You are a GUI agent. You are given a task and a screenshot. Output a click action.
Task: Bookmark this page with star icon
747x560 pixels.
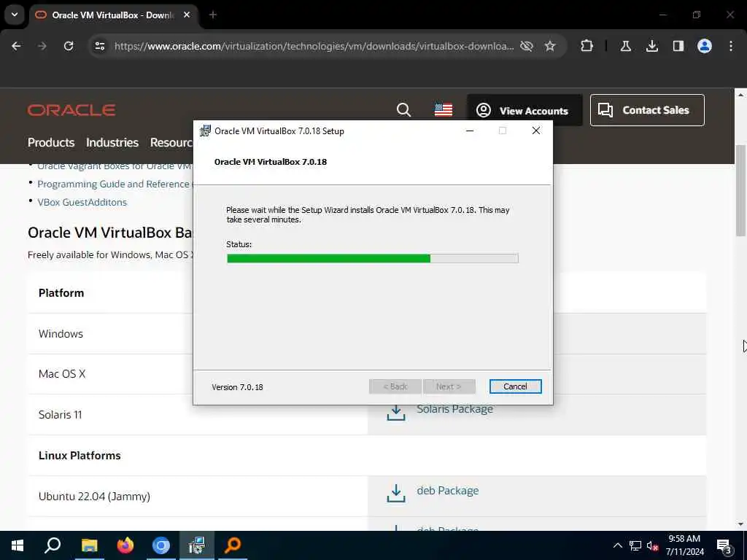(x=550, y=46)
